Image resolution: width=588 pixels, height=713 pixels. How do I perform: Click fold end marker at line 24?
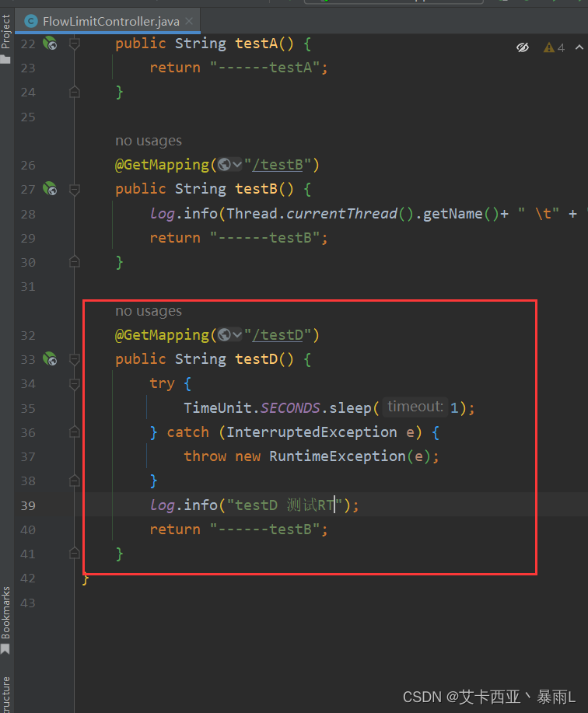coord(75,93)
